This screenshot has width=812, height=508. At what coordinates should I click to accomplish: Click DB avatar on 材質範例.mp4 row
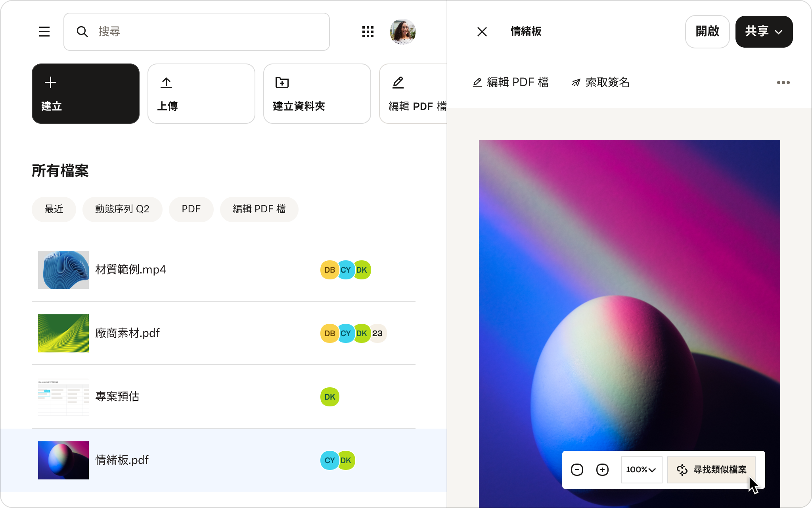tap(329, 270)
